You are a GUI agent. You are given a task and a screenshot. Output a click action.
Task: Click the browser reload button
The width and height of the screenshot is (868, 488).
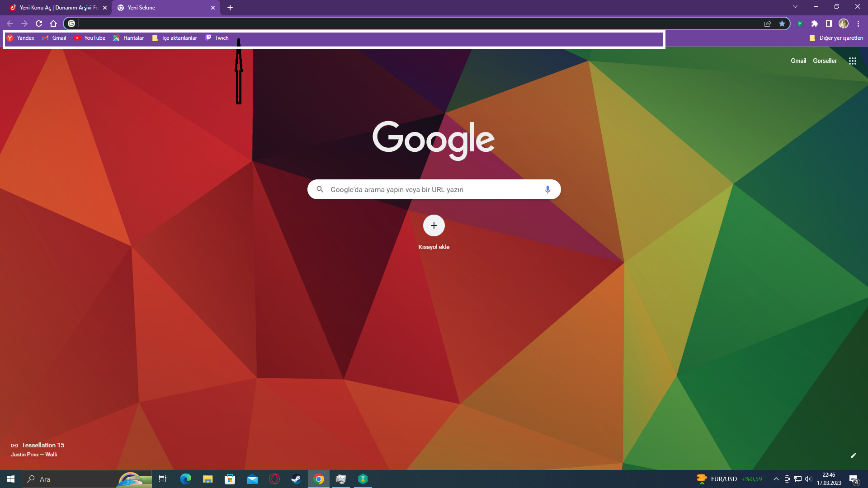(39, 23)
